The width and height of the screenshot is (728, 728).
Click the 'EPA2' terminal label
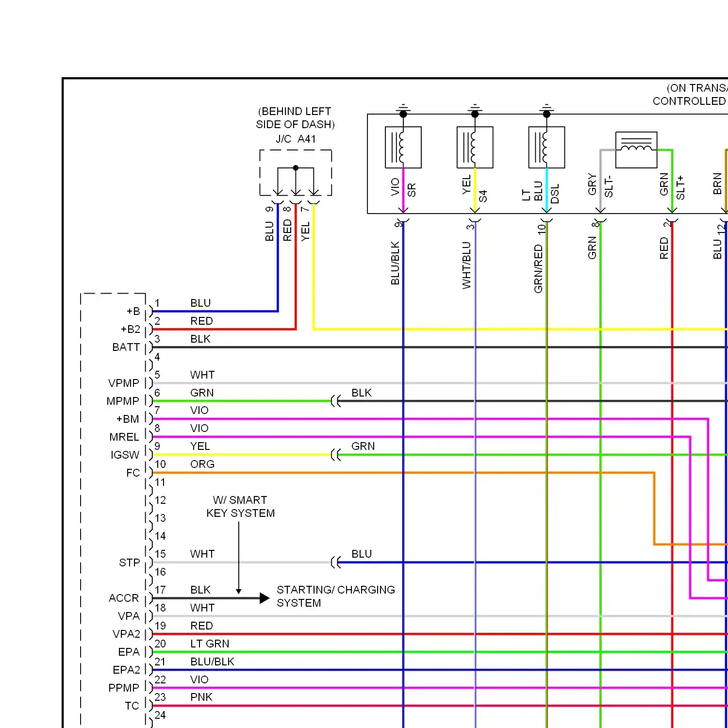(126, 670)
